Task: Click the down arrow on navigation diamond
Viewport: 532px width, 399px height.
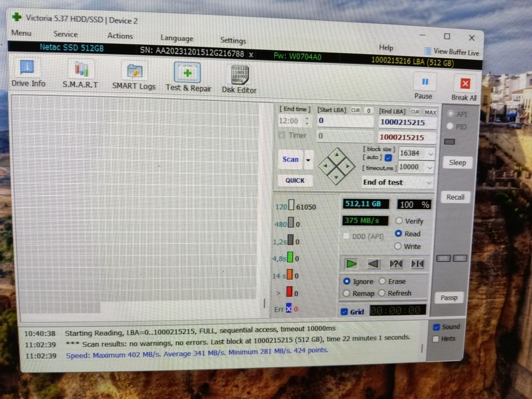Action: [x=336, y=177]
